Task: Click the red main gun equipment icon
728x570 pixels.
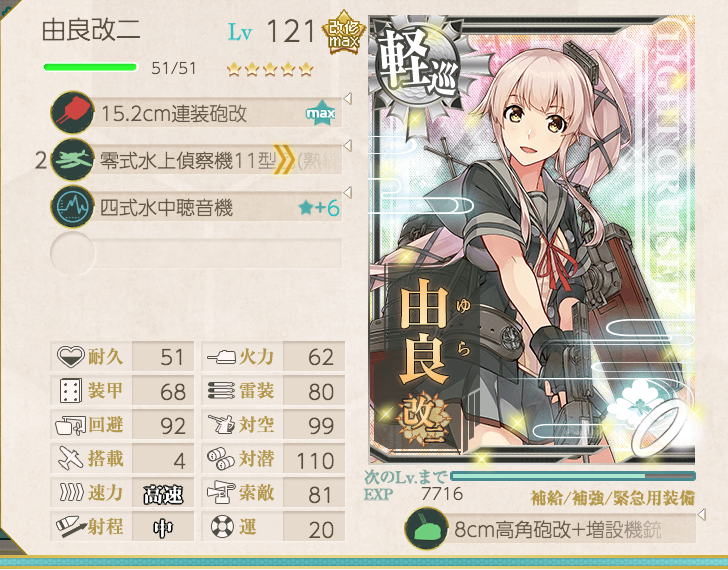Action: 73,113
